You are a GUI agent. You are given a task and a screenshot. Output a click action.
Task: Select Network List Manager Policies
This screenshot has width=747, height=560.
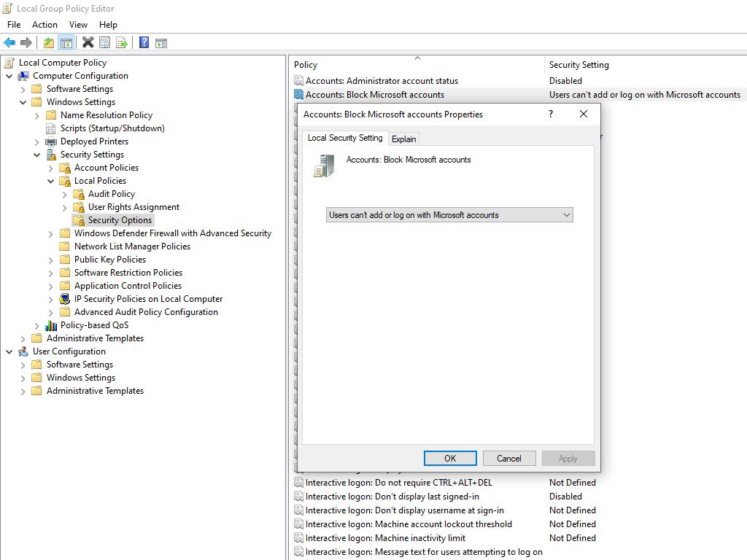pos(133,246)
